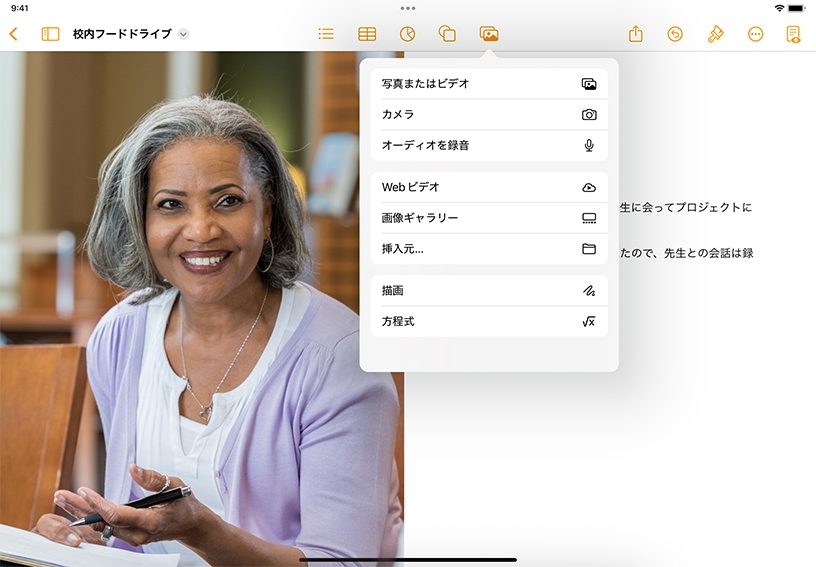Image resolution: width=816 pixels, height=567 pixels.
Task: Choose Web ビデオ option
Action: coord(488,187)
